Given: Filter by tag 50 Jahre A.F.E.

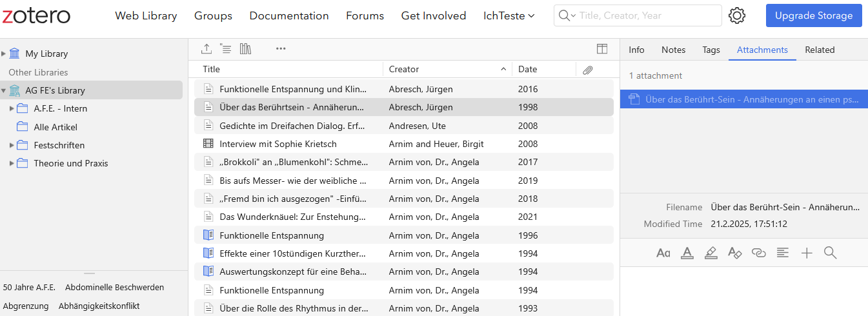Looking at the screenshot, I should (x=30, y=288).
